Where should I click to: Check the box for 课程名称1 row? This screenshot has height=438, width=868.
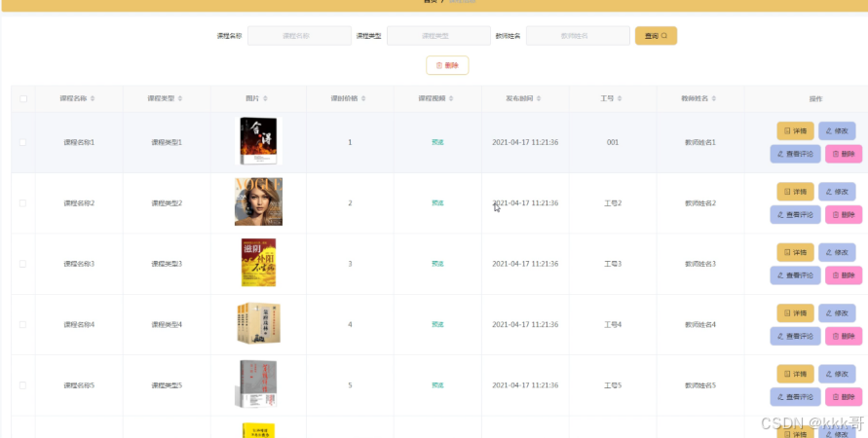click(x=22, y=142)
